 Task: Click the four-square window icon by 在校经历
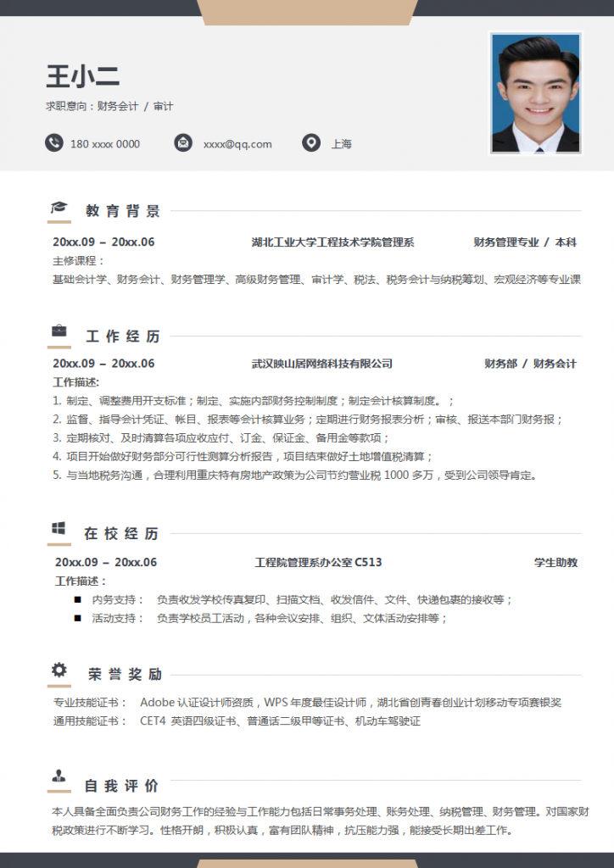[x=59, y=528]
